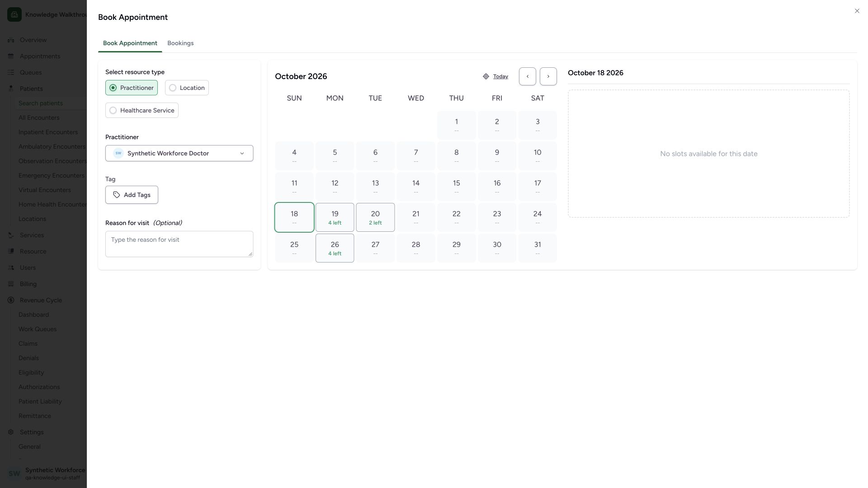The width and height of the screenshot is (868, 488).
Task: Click the Appointments sidebar icon
Action: (x=11, y=56)
